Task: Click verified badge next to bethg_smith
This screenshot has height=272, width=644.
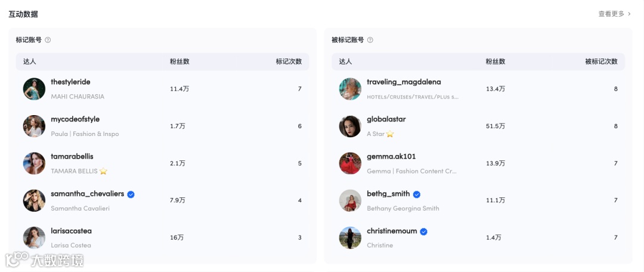Action: 417,194
